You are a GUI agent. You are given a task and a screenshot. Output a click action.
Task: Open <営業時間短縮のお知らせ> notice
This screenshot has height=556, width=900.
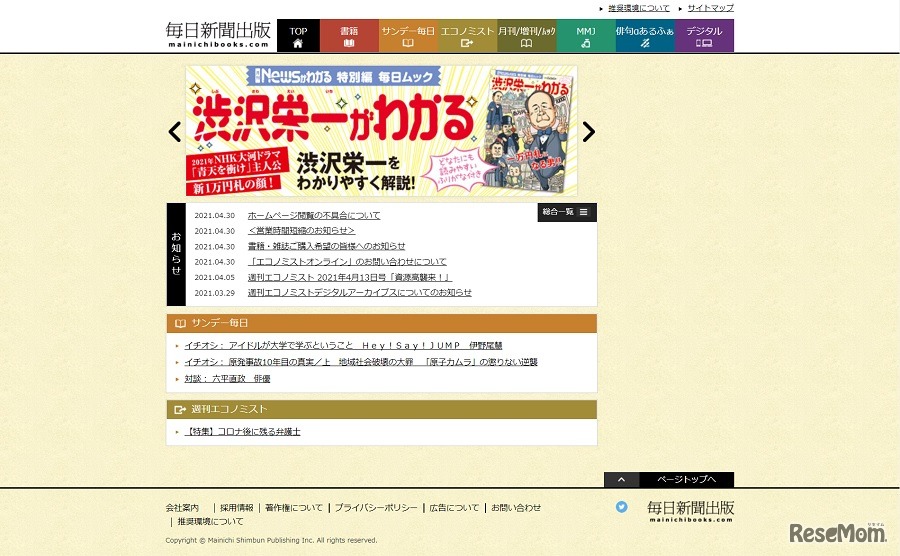[301, 231]
